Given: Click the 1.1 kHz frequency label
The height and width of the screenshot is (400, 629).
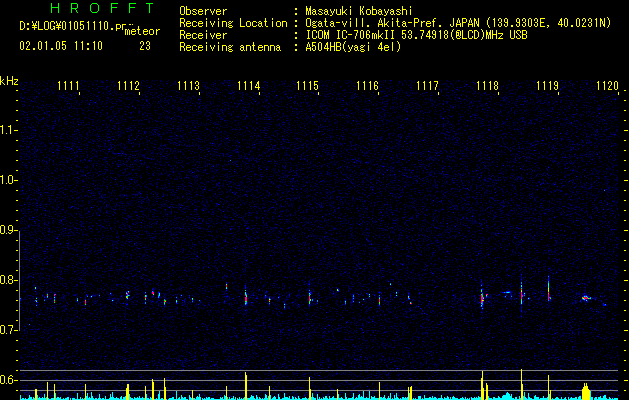Looking at the screenshot, I should [8, 130].
